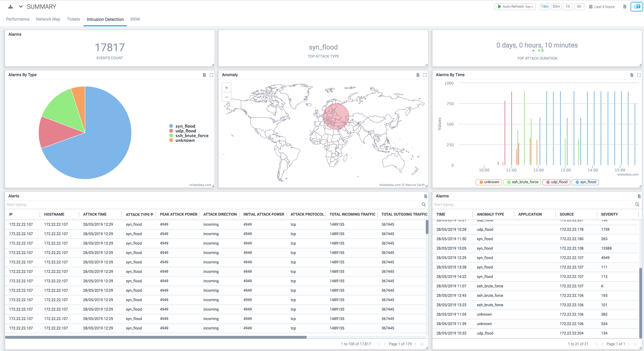This screenshot has width=644, height=351.
Task: Toggle syn_flood in pie chart legend
Action: point(183,126)
